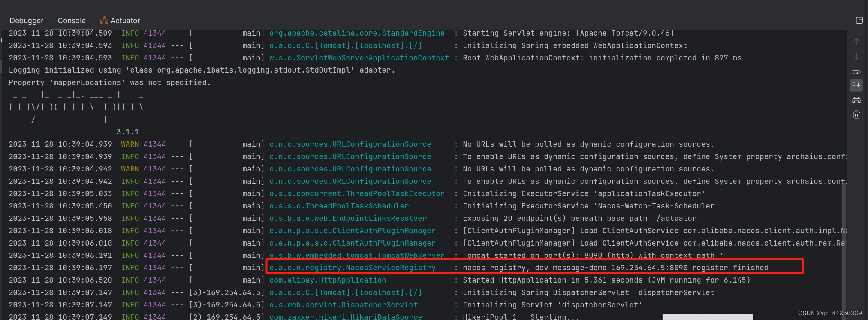Image resolution: width=868 pixels, height=320 pixels.
Task: Clear console with the trash icon
Action: click(856, 115)
